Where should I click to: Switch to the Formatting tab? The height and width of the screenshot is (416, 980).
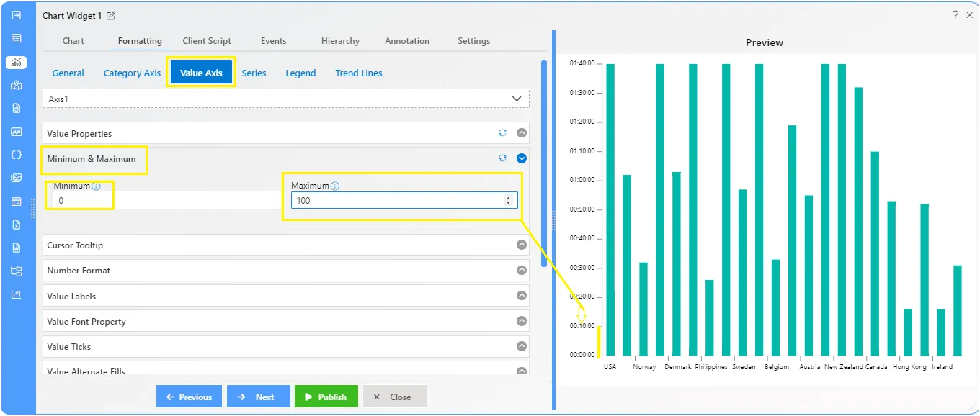[x=140, y=41]
